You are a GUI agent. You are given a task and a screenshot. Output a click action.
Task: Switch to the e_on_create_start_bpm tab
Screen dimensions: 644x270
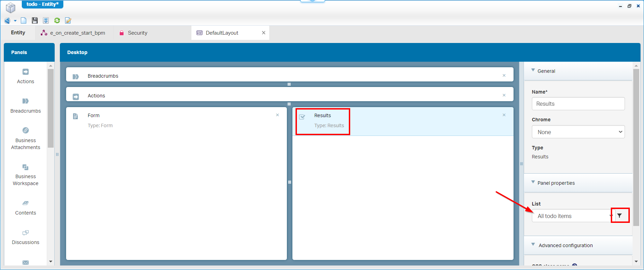[77, 33]
